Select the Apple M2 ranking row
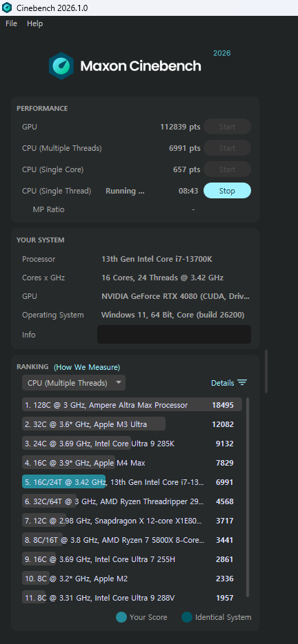 coord(132,579)
